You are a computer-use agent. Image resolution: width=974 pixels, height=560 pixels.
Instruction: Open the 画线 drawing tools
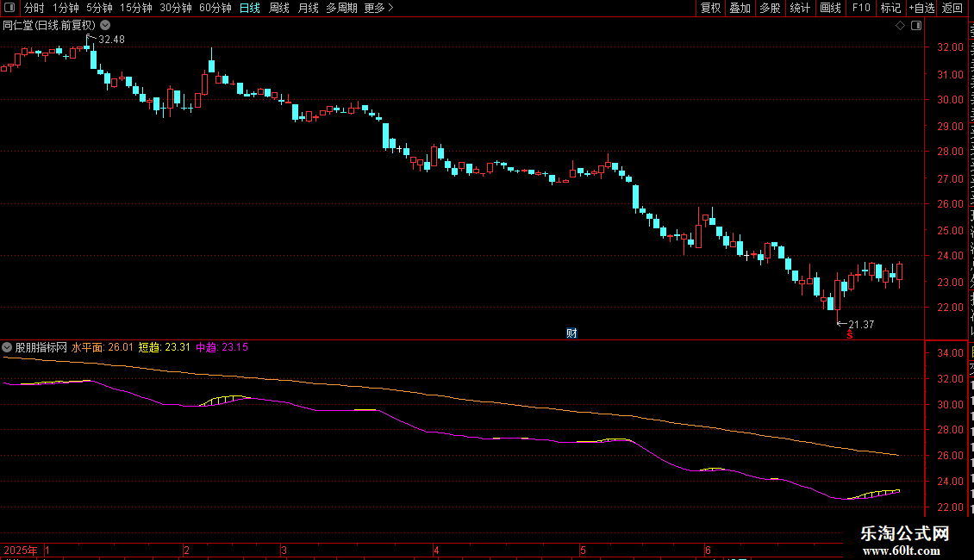(x=831, y=8)
